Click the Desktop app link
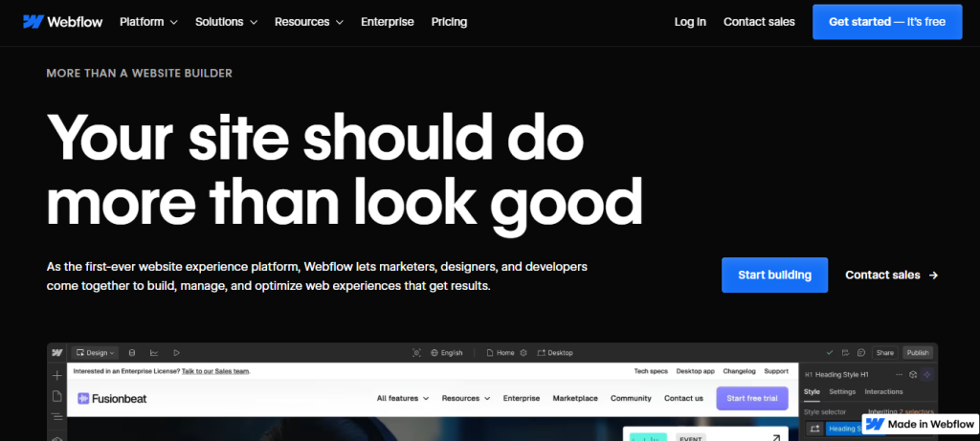980x441 pixels. (x=695, y=371)
